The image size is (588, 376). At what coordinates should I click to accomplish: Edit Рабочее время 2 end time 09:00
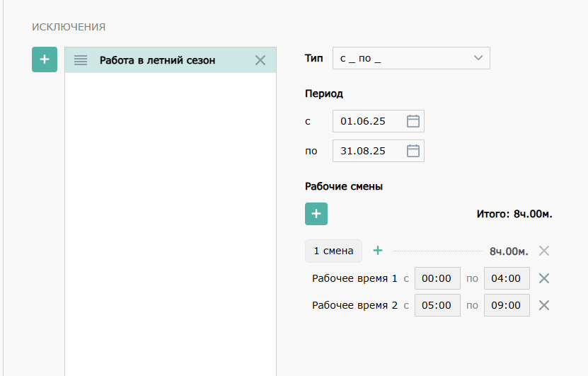coord(506,305)
